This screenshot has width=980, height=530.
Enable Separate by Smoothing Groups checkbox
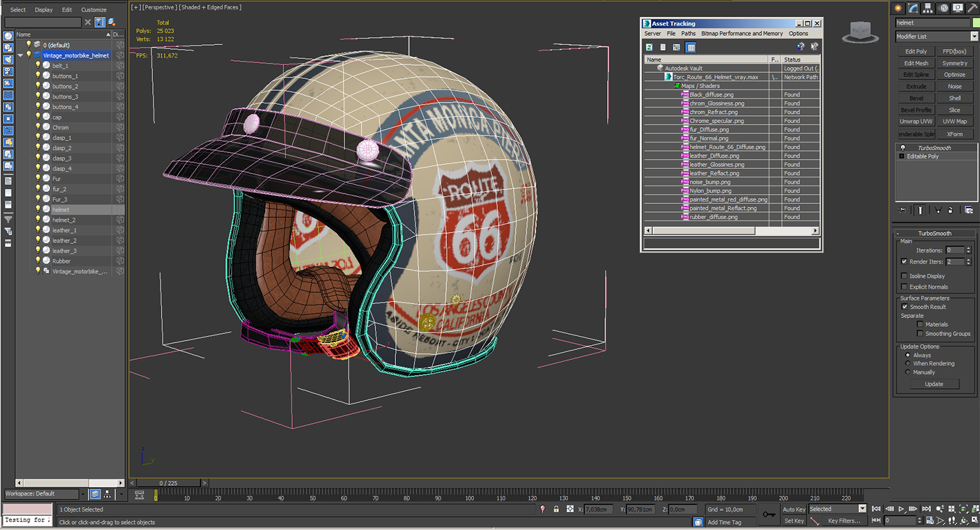pos(920,334)
